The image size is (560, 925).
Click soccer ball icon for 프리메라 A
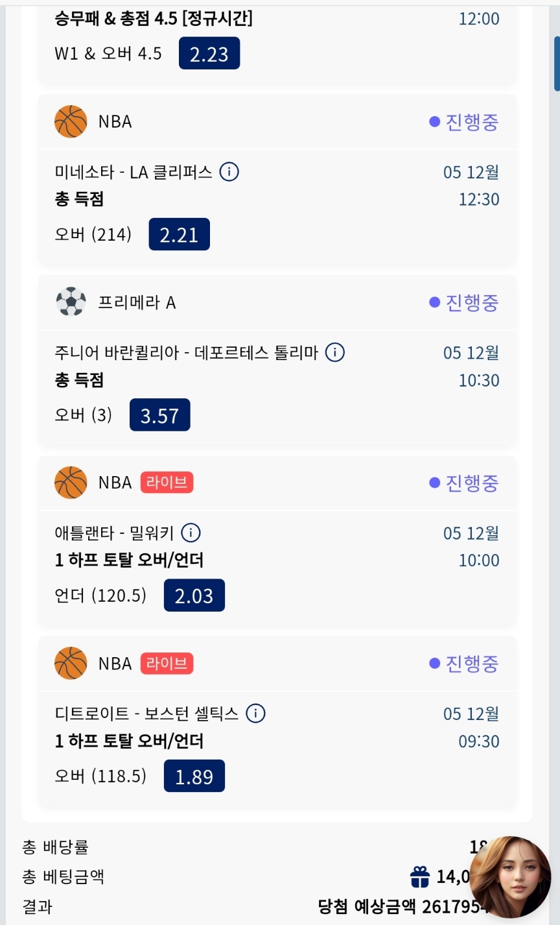click(x=71, y=302)
